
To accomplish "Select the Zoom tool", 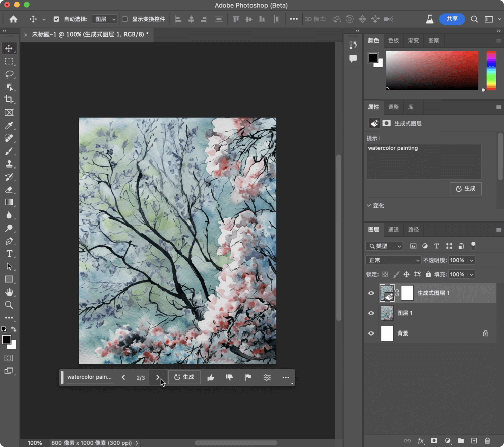I will 9,305.
